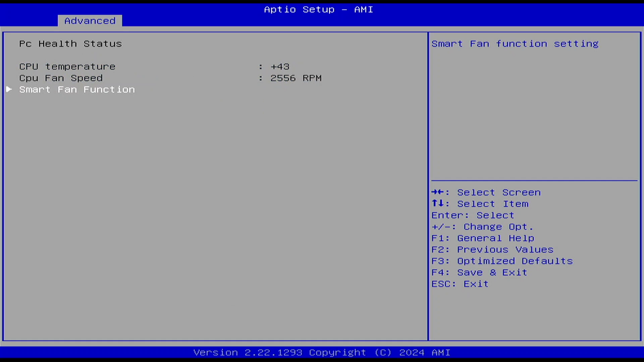Click the +43 temperature value
The height and width of the screenshot is (362, 644).
[x=280, y=67]
